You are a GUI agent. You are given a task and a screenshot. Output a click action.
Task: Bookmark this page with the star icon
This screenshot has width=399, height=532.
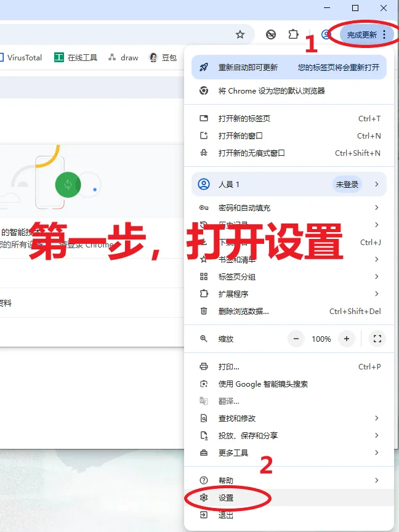pos(240,34)
